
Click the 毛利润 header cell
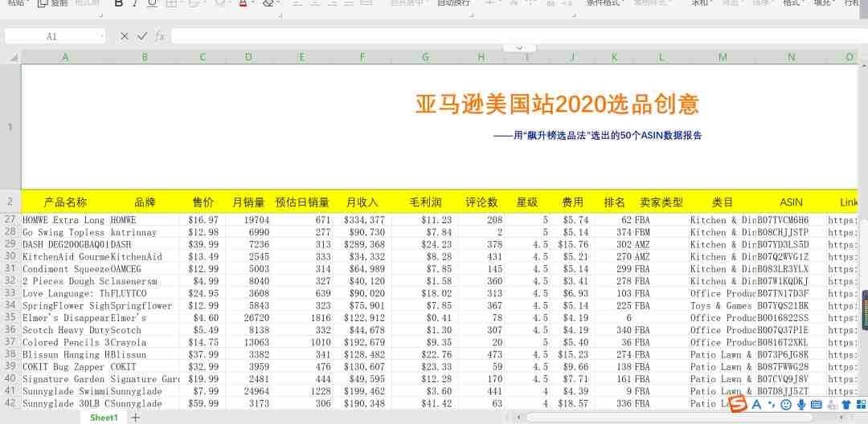point(425,202)
